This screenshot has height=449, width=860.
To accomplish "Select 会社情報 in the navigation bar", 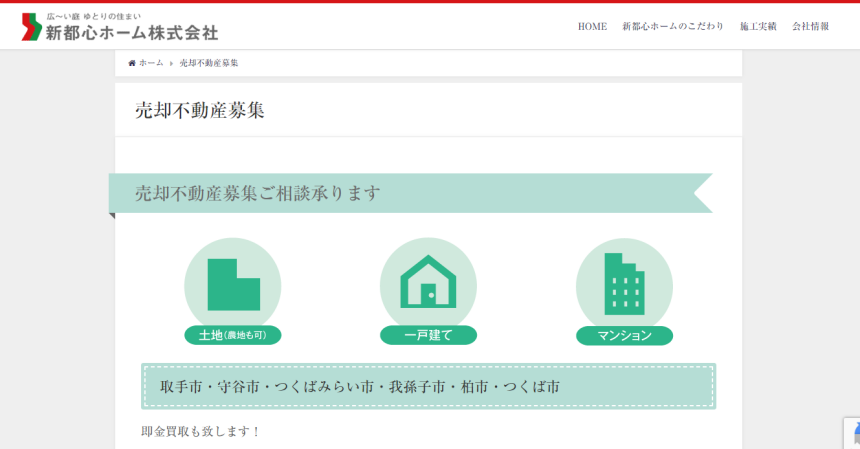I will tap(810, 26).
